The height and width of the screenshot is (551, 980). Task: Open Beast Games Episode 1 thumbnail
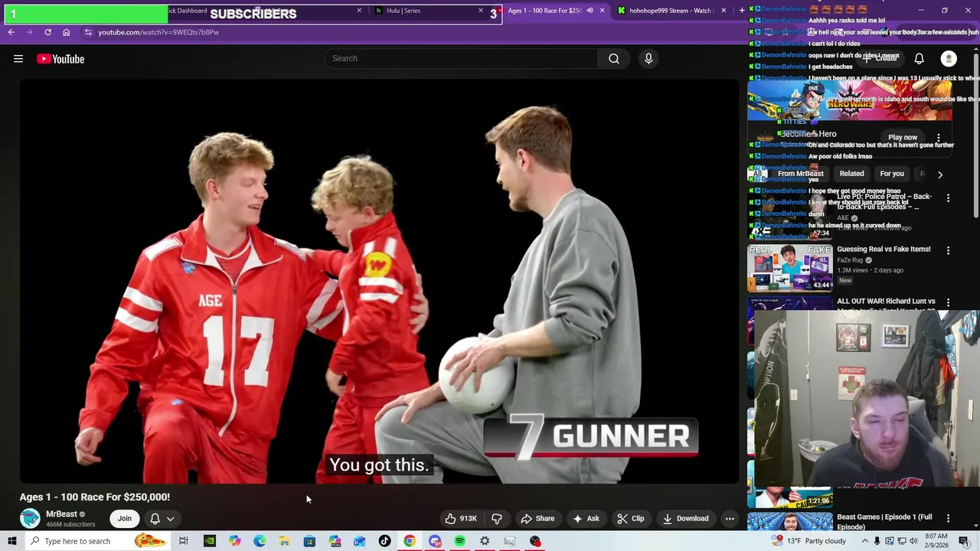(789, 523)
